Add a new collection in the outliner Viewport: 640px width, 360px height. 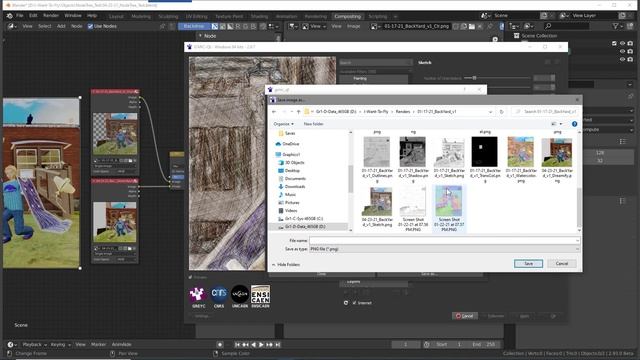tap(631, 26)
